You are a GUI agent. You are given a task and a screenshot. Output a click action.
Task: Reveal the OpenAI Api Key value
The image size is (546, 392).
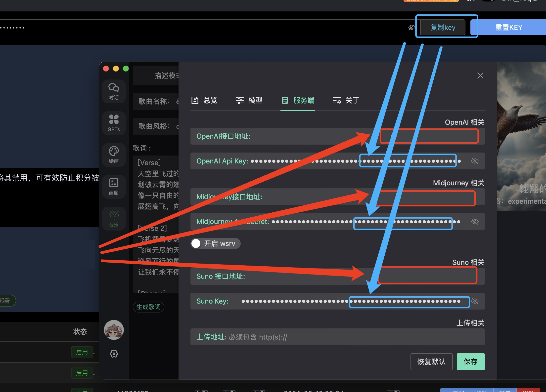(475, 161)
